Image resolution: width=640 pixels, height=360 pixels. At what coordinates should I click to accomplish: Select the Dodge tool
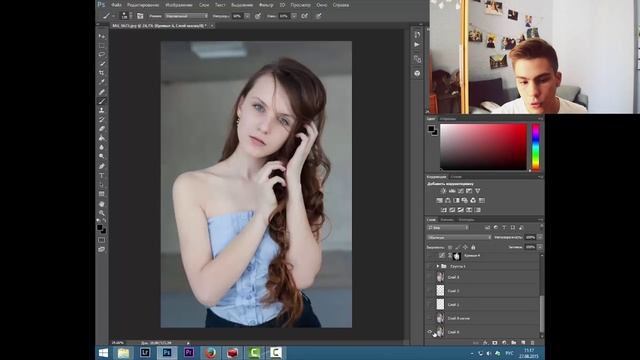click(102, 156)
